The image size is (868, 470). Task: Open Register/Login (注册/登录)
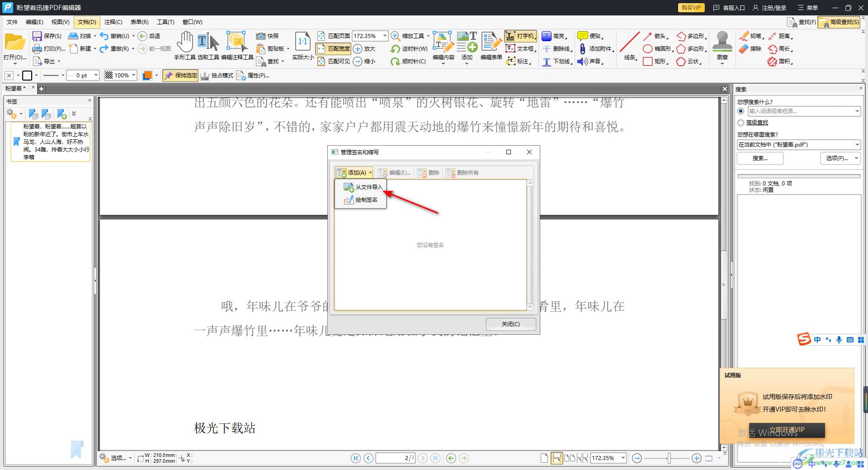(x=769, y=8)
